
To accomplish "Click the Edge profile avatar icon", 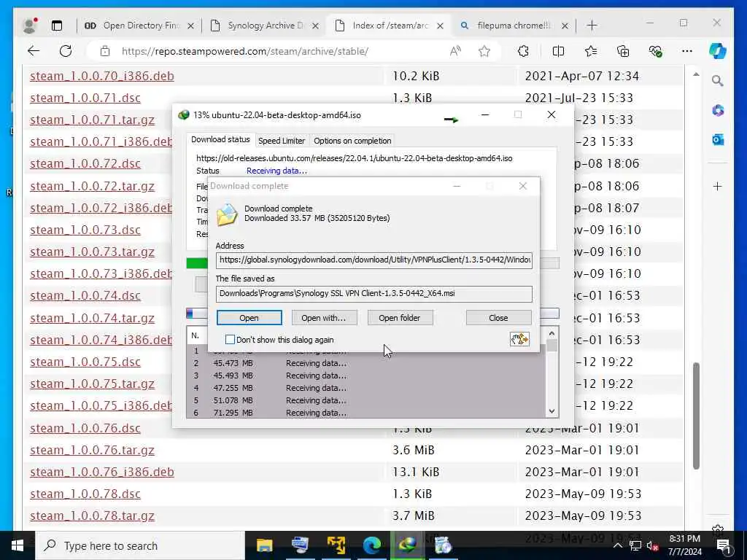I will click(x=29, y=26).
